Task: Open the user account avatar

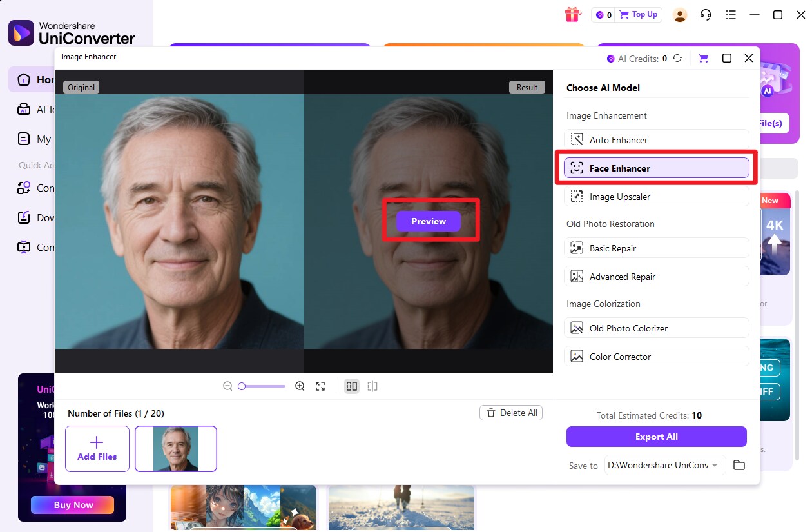Action: pos(679,15)
